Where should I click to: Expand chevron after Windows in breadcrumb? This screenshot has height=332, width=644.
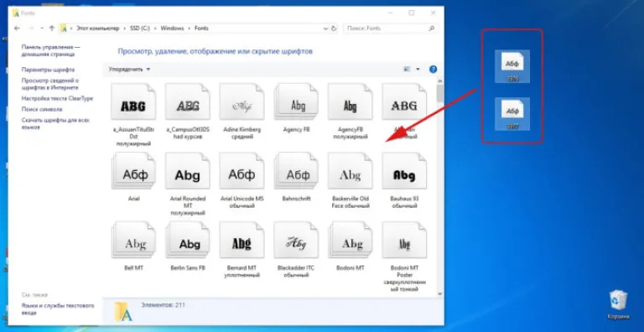(190, 29)
